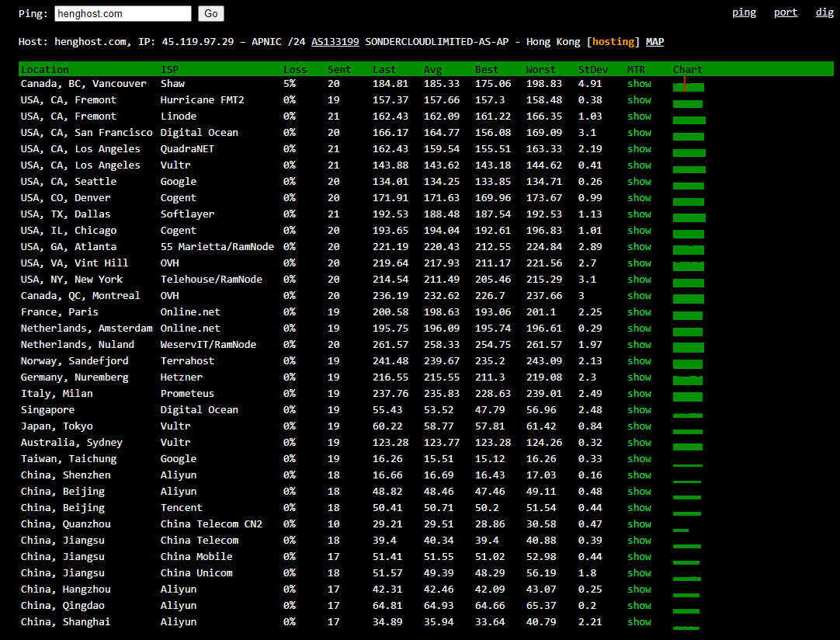Click the Loss column header
The width and height of the screenshot is (840, 640).
(x=294, y=70)
